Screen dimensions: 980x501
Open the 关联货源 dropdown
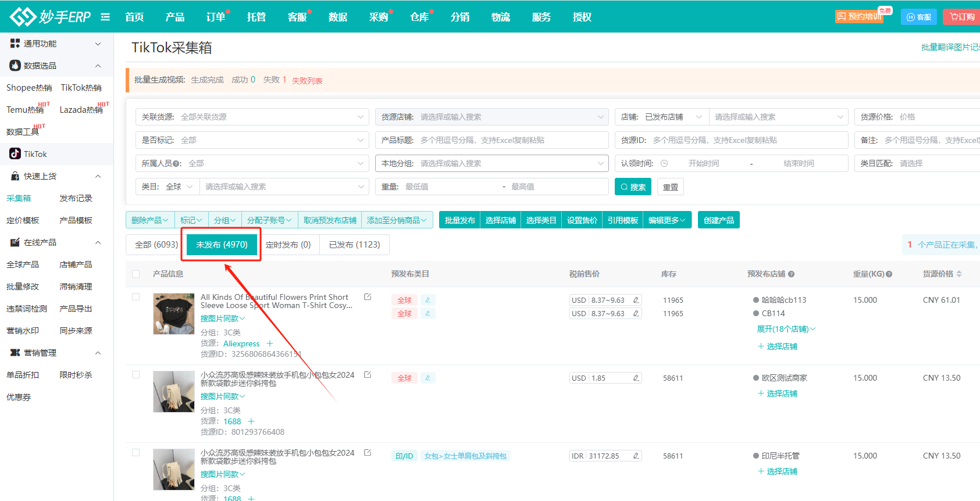click(x=252, y=117)
